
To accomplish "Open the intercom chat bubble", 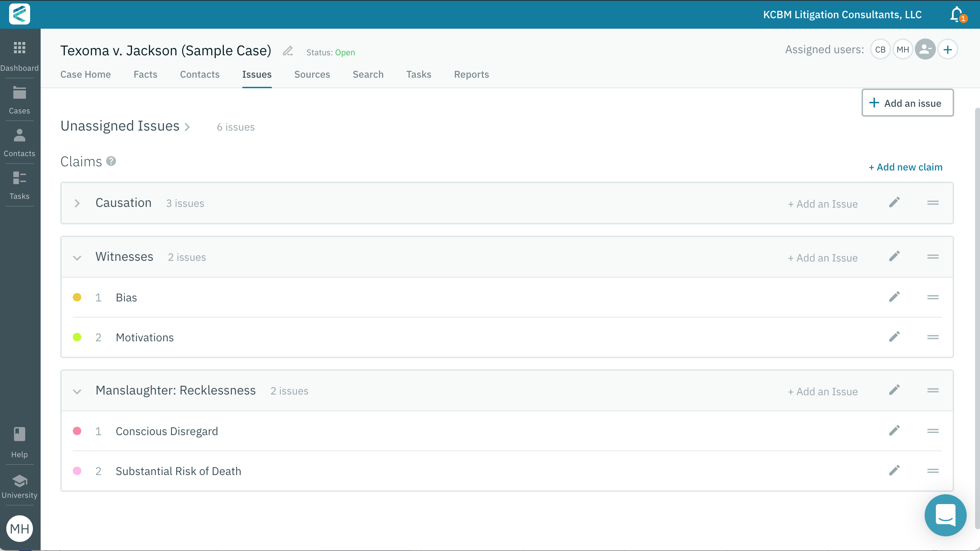I will [945, 515].
